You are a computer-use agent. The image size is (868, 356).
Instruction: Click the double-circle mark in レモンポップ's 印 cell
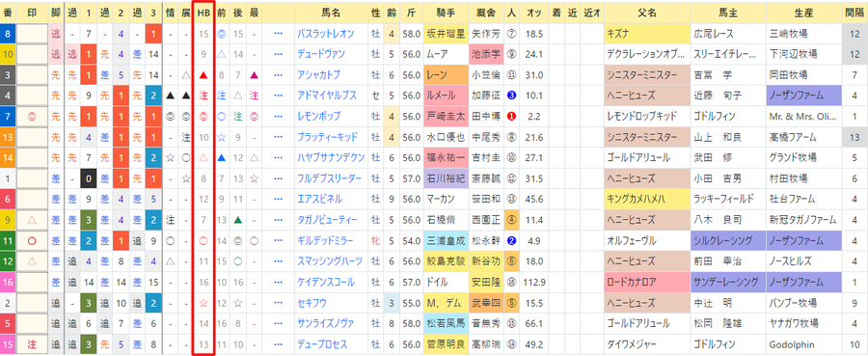[x=32, y=117]
